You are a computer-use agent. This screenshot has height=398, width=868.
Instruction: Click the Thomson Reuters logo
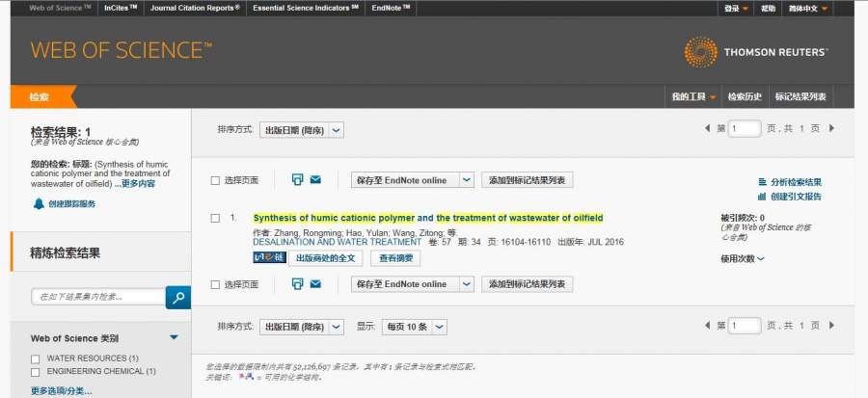pos(755,52)
